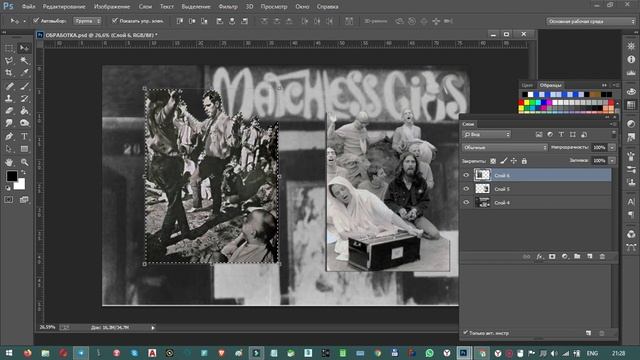Select the Rectangular Marquee tool

9,48
